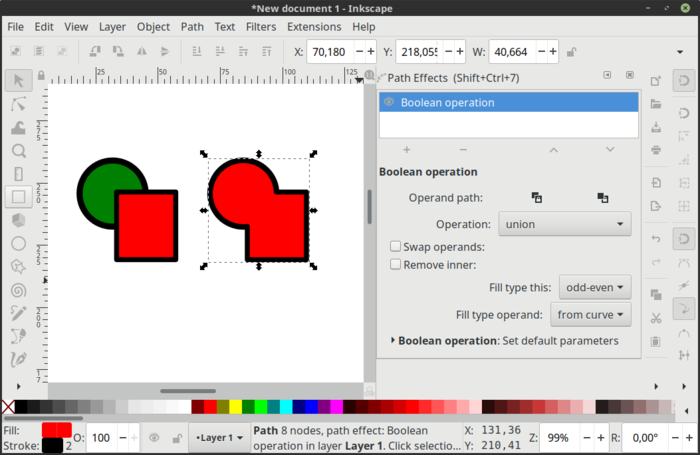This screenshot has height=455, width=700.
Task: Open Fill type this odd-even dropdown
Action: pyautogui.click(x=594, y=288)
